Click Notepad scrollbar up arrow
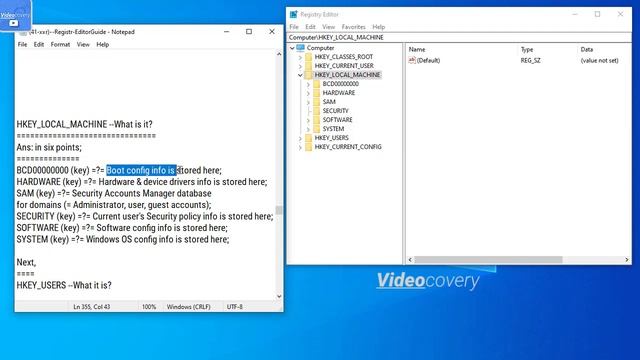The image size is (640, 360). [x=279, y=54]
